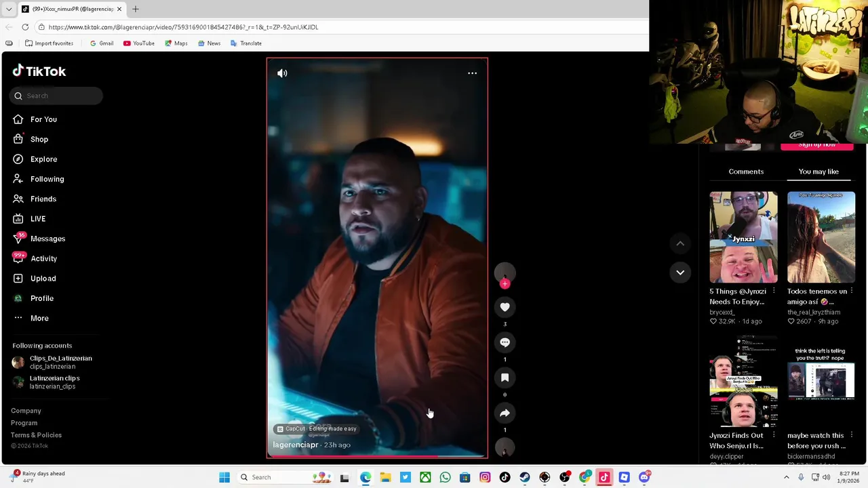This screenshot has width=868, height=488.
Task: Open Latinzerian clips following account
Action: 46,382
